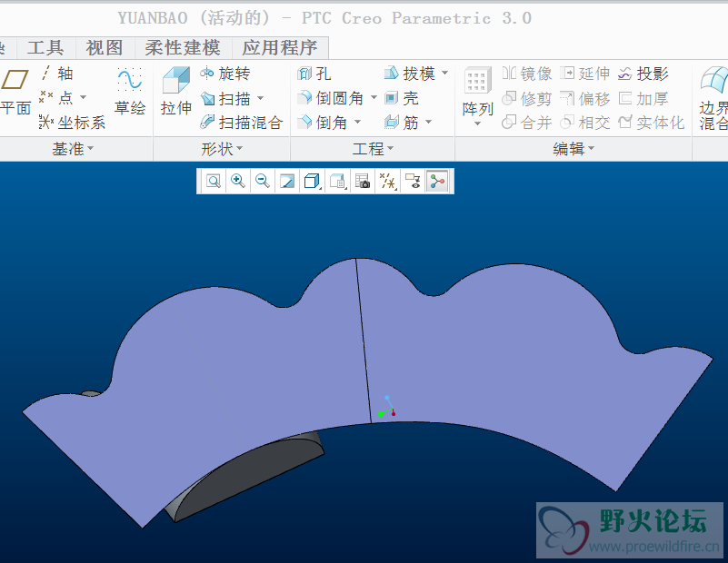Toggle annotation display eye icon

click(x=413, y=181)
